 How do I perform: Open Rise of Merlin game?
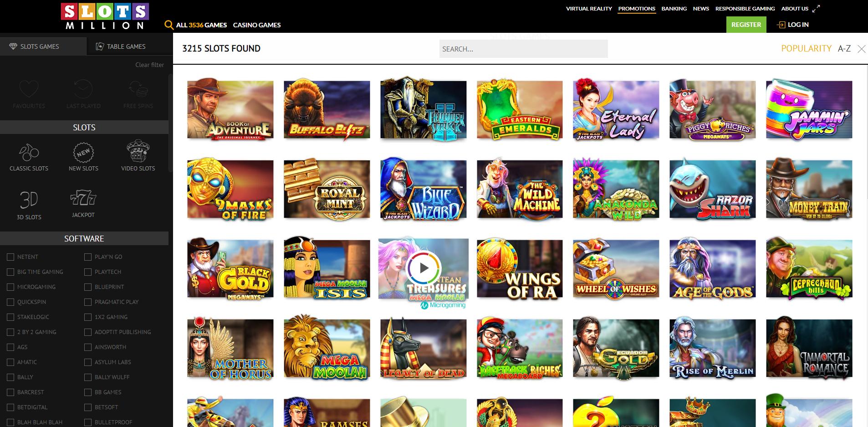click(x=713, y=348)
